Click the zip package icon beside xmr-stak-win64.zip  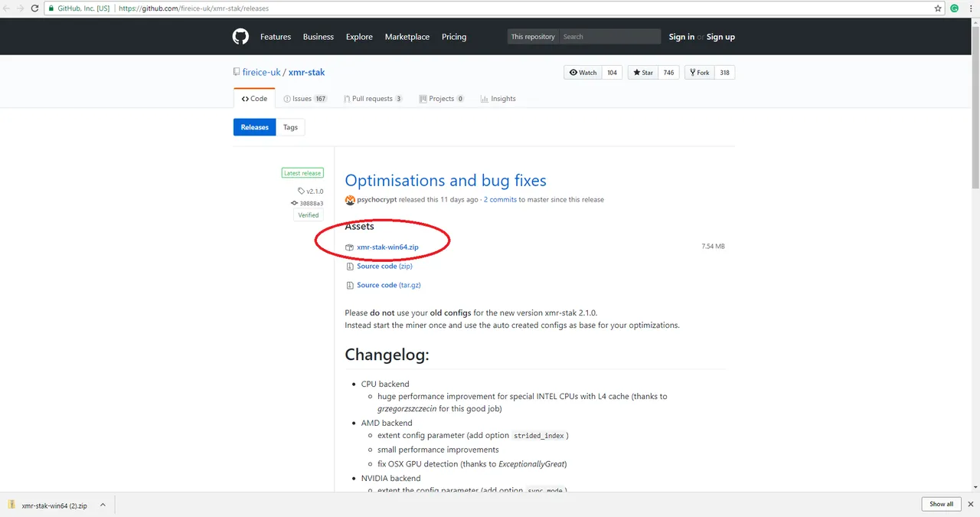click(350, 247)
